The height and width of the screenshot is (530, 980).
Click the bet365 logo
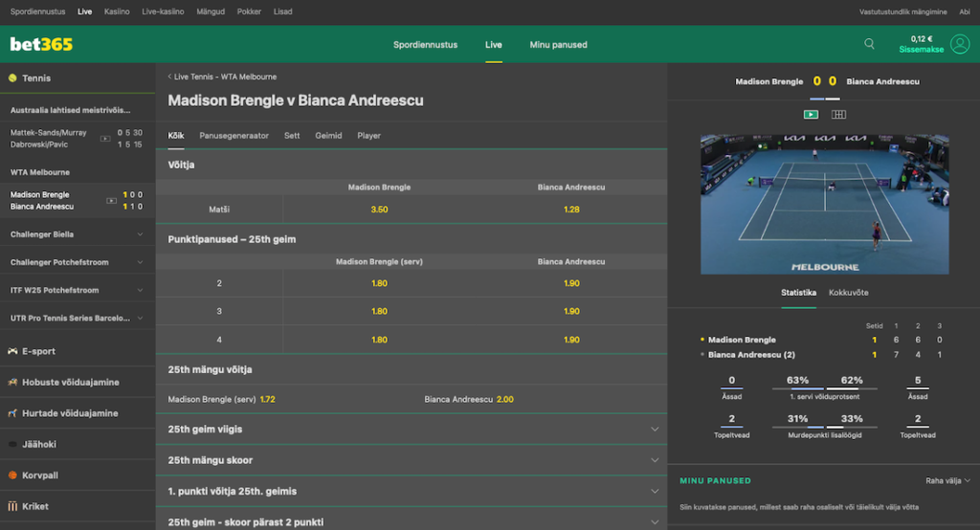[x=41, y=44]
